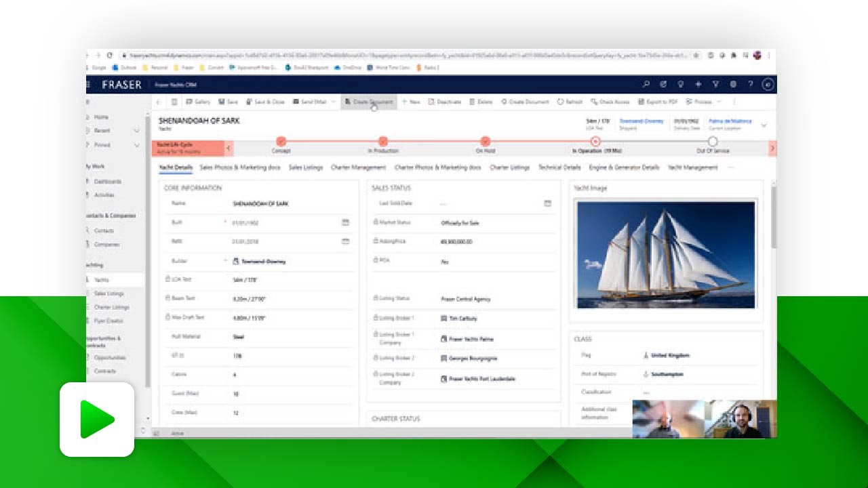Select the On Hold stage
868x488 pixels.
(486, 142)
